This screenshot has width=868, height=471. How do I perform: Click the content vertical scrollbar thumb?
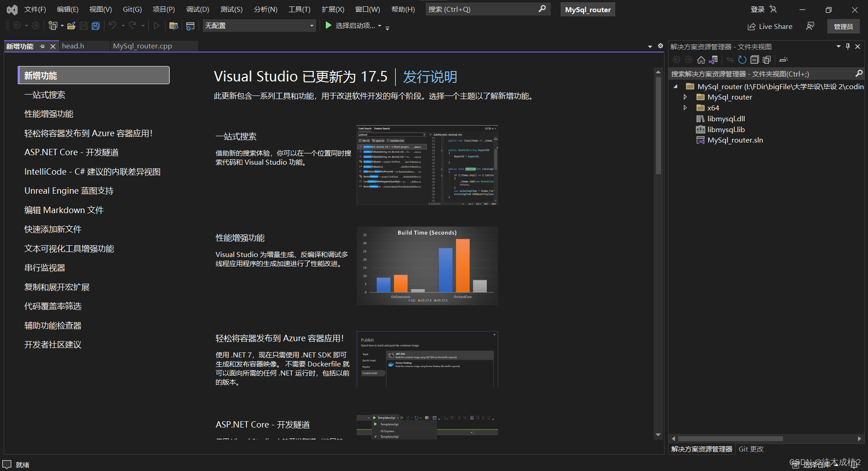tap(658, 125)
